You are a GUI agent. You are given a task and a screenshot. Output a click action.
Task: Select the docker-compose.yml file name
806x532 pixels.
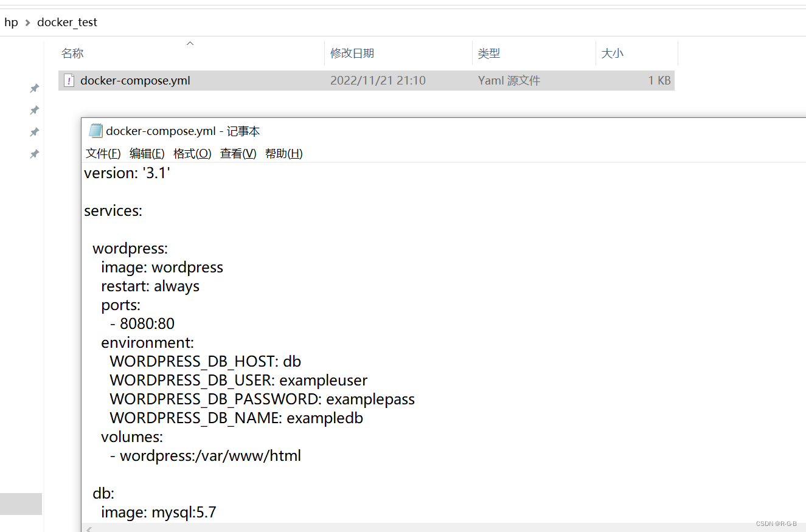pos(135,80)
